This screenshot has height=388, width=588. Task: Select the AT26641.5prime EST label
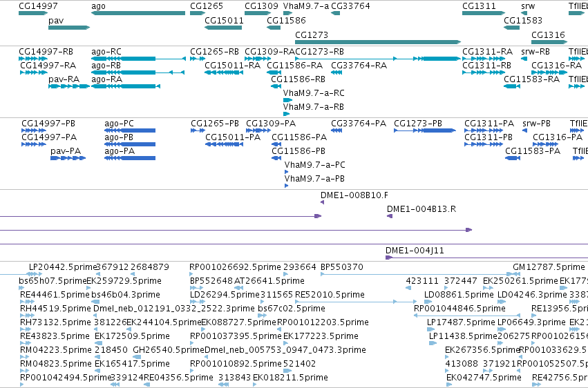[x=269, y=281]
